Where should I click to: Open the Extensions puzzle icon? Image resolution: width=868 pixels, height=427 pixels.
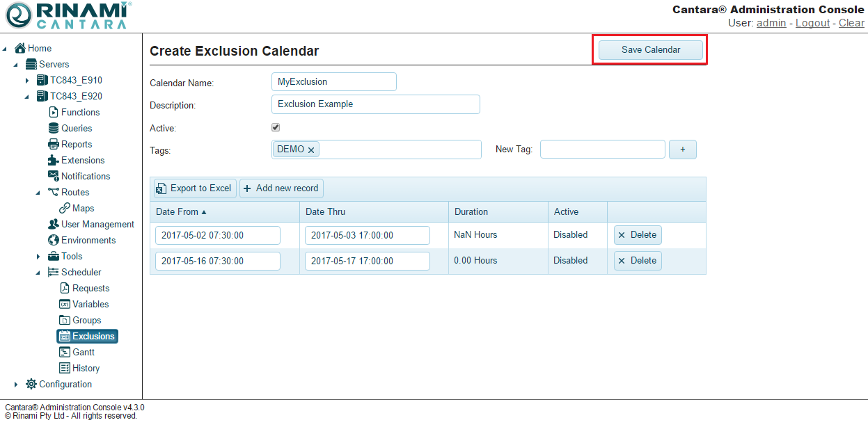click(x=54, y=160)
